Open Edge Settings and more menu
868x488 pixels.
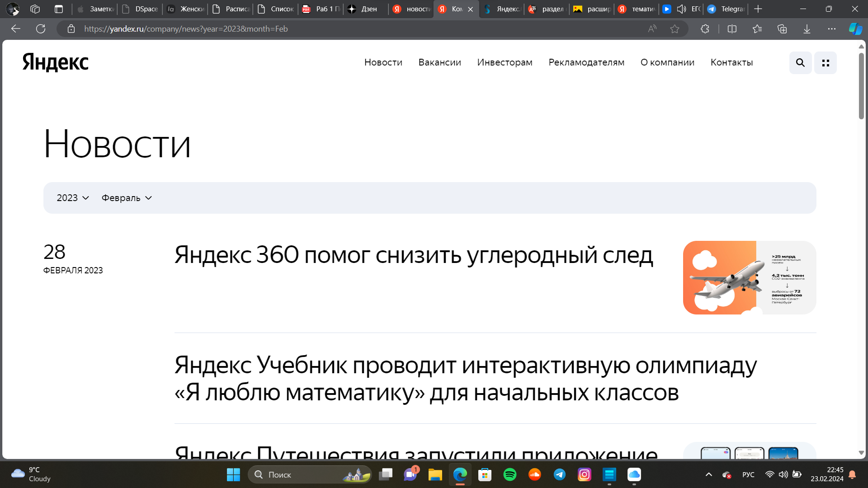click(832, 29)
